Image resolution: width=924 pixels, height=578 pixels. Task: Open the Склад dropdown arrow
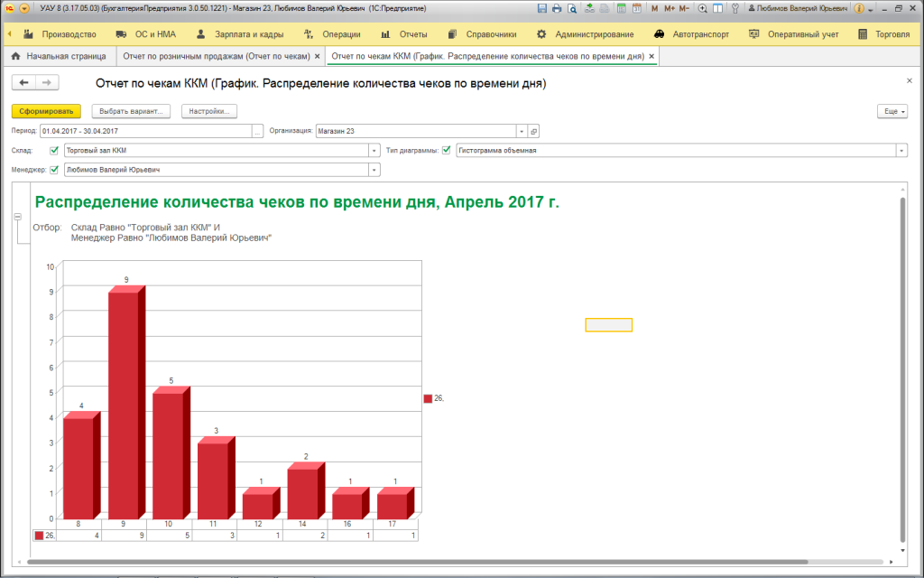point(374,151)
